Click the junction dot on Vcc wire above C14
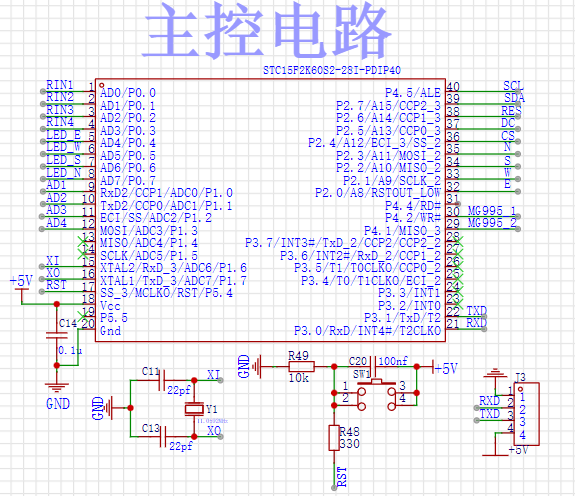The image size is (575, 496). 56,304
